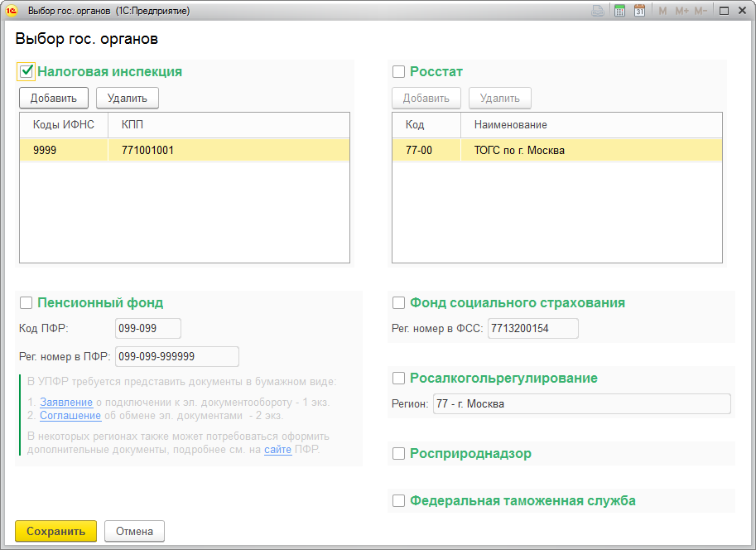Screen dimensions: 756x550
Task: Select the Регион field with 77 - г. Москва
Action: click(581, 404)
